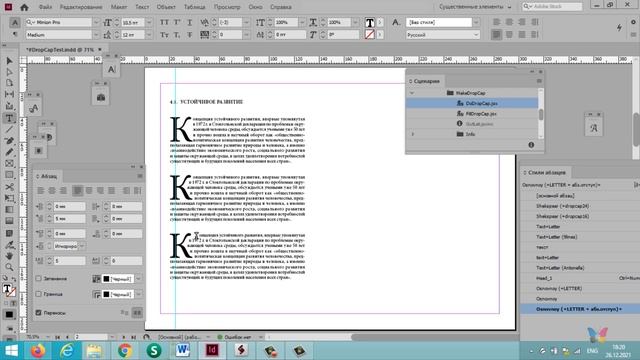
Task: Open the Файл menu
Action: point(45,7)
